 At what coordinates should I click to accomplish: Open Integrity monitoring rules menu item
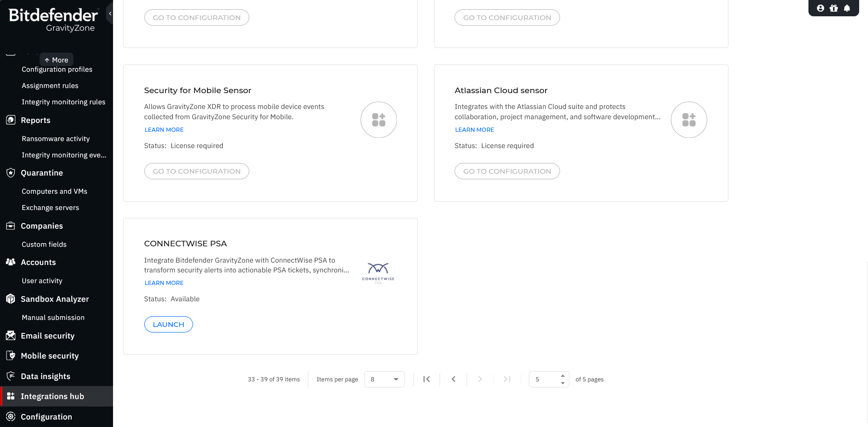63,102
